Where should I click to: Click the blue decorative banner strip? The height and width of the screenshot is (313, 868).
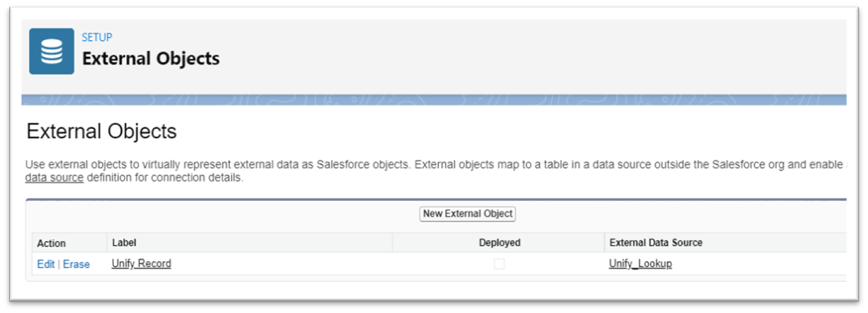(x=433, y=100)
